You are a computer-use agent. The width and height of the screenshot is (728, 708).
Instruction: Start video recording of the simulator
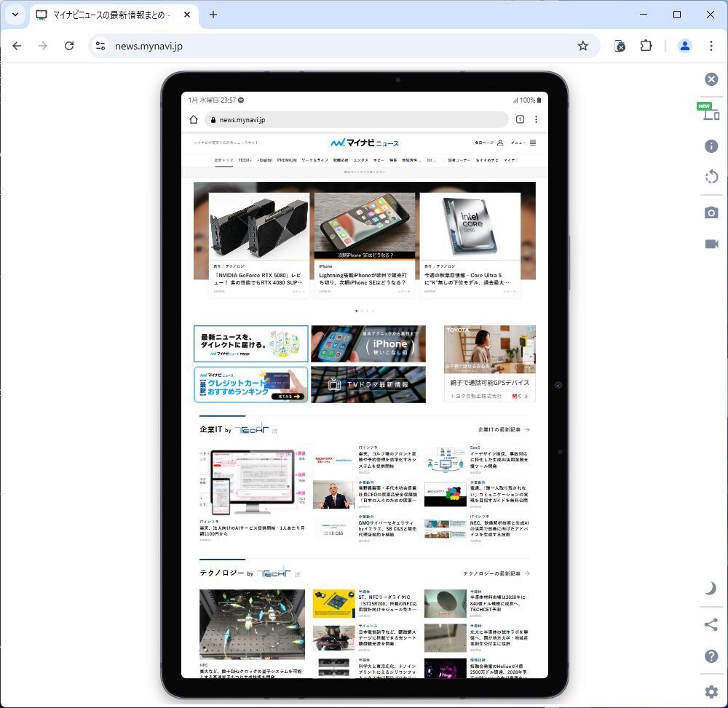click(711, 244)
